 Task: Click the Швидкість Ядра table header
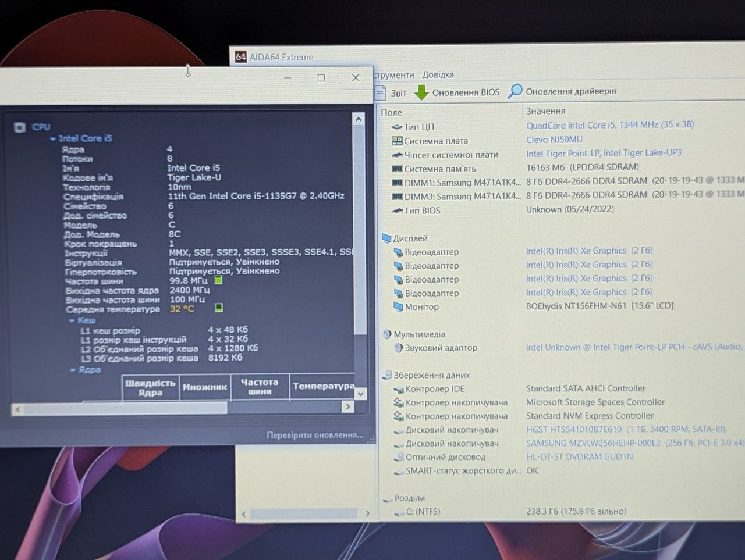(x=150, y=388)
